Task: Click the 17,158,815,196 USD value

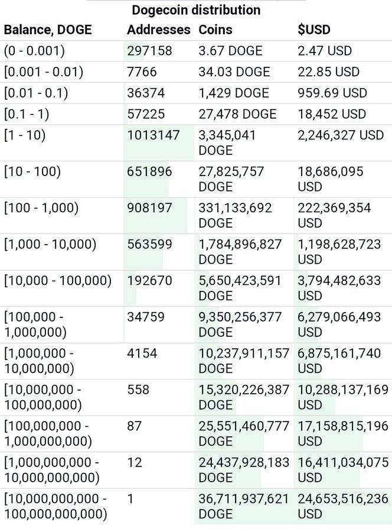Action: click(343, 433)
